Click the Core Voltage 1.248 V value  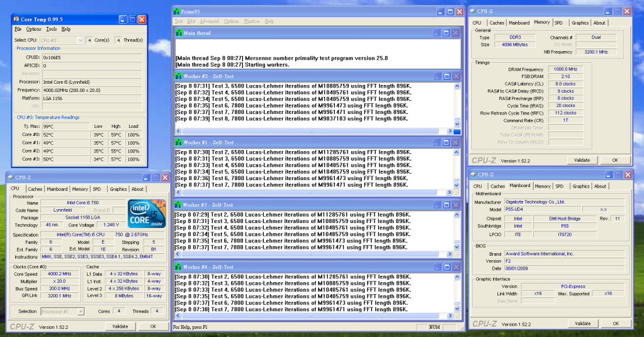click(111, 225)
